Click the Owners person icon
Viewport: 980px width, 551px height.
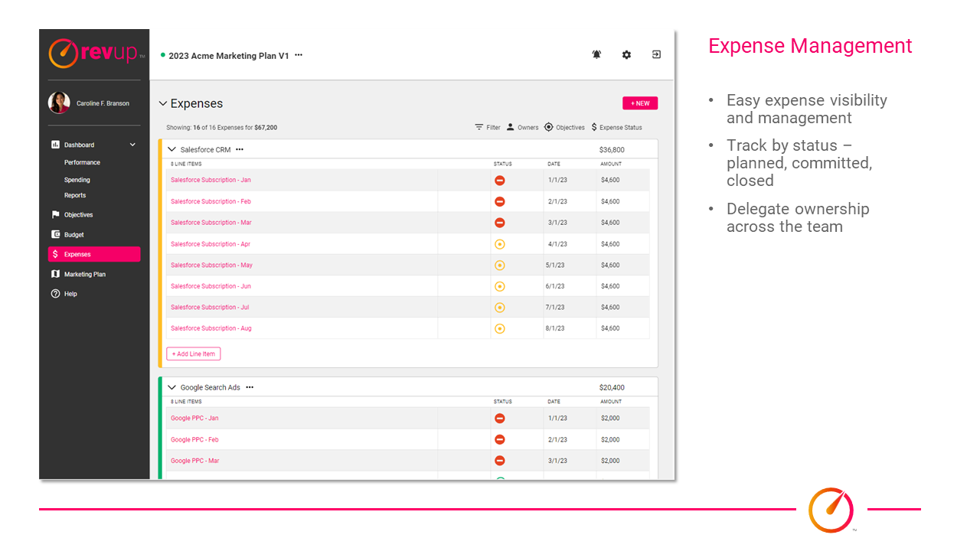pyautogui.click(x=511, y=127)
